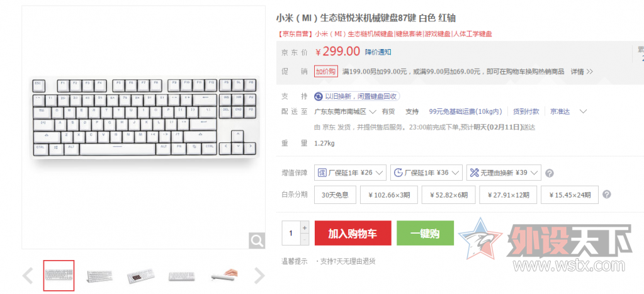The height and width of the screenshot is (294, 644).
Task: Click the red 加入购物车 button
Action: click(353, 233)
